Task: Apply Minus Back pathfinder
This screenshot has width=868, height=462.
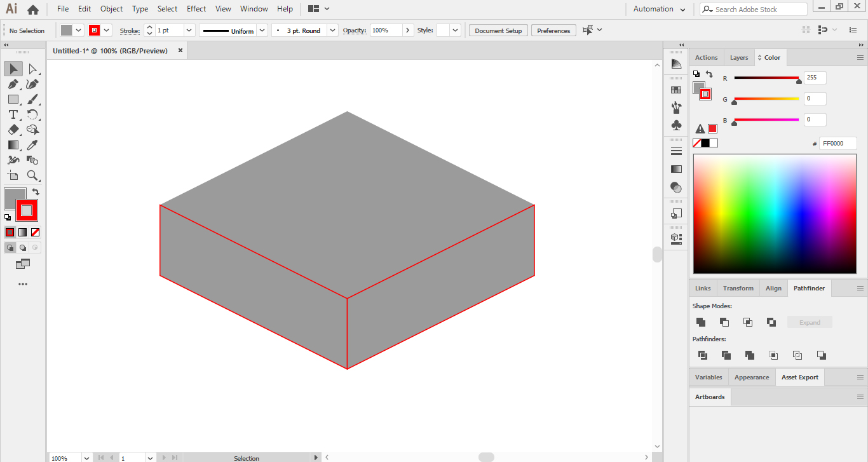Action: point(821,355)
